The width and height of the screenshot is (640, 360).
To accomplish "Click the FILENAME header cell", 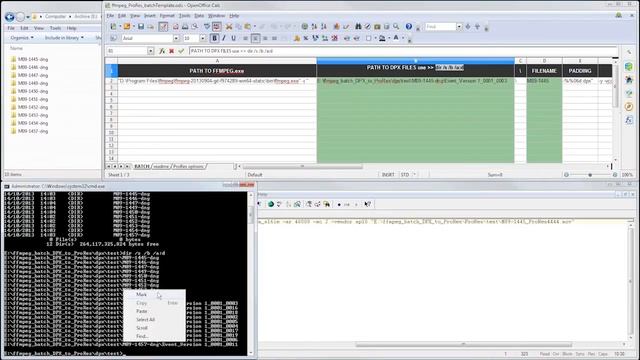I will [544, 71].
